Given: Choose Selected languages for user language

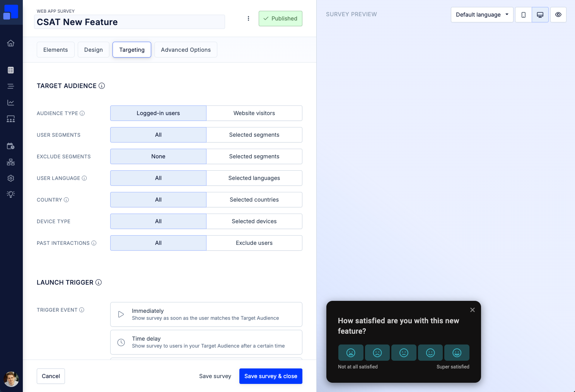Looking at the screenshot, I should pyautogui.click(x=254, y=178).
